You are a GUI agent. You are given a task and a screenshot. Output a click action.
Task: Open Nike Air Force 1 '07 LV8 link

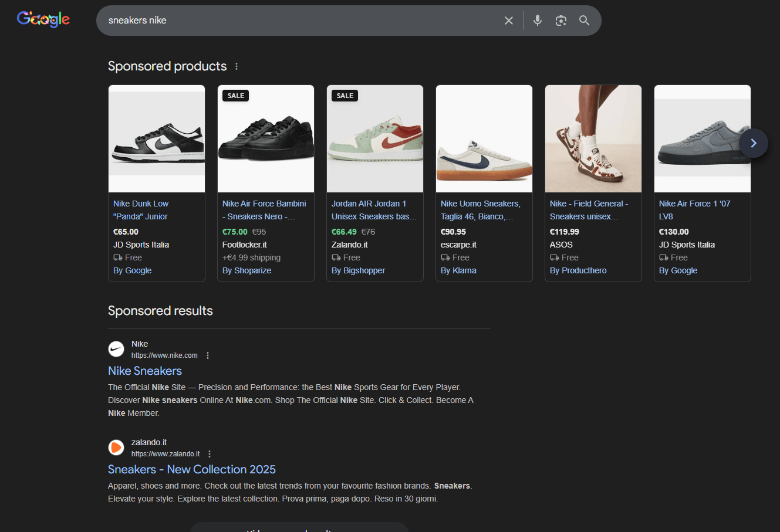694,210
